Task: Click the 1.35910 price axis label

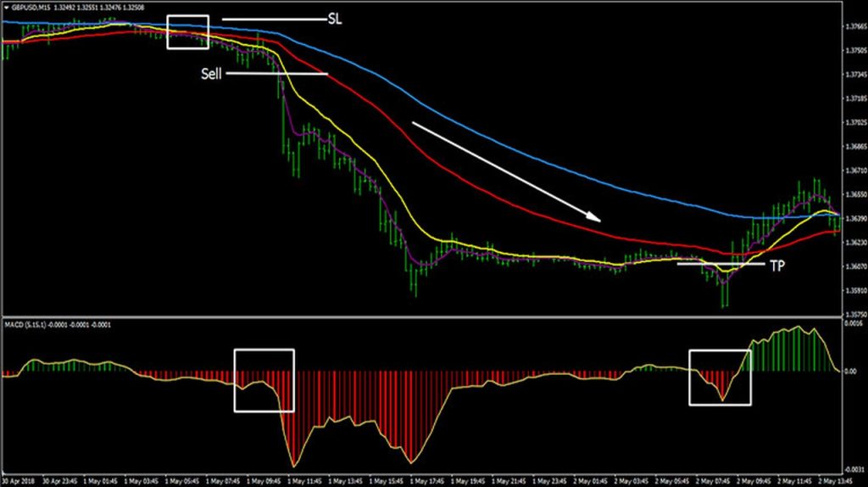Action: point(855,290)
